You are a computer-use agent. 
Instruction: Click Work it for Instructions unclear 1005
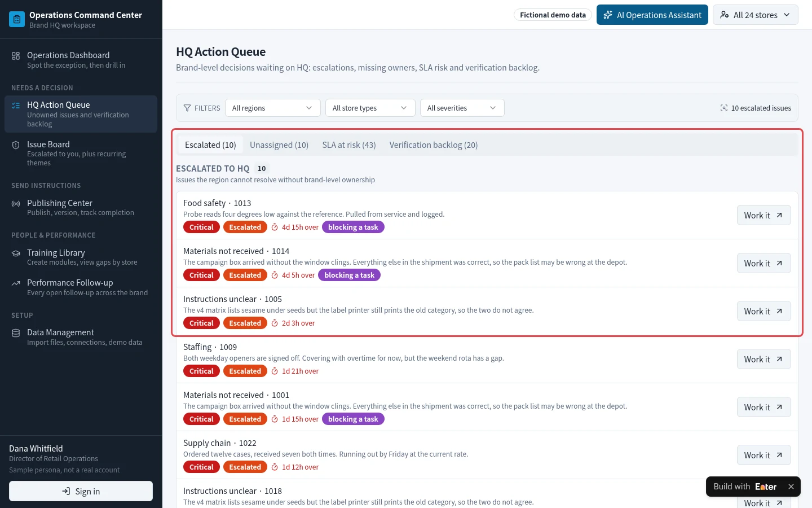[x=764, y=311]
